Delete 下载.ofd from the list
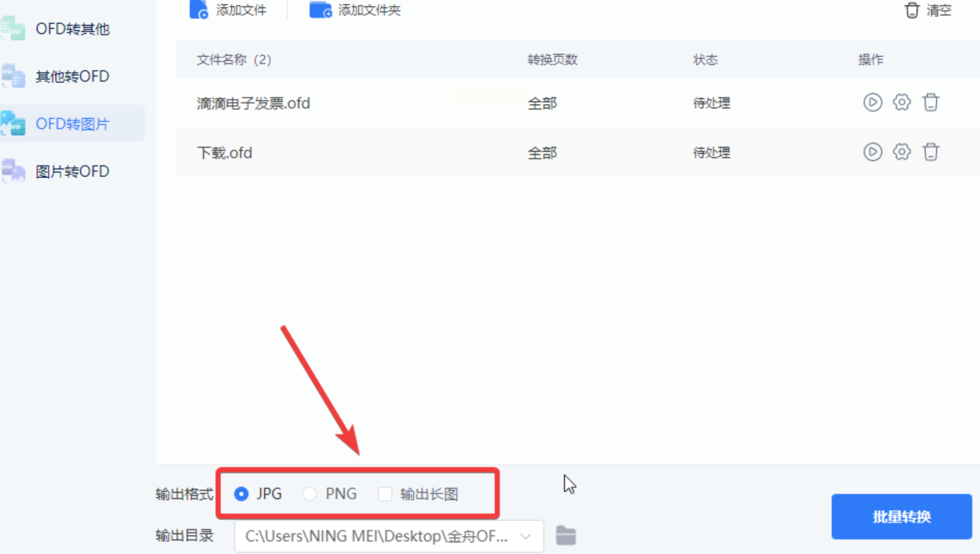This screenshot has height=554, width=980. pos(931,152)
